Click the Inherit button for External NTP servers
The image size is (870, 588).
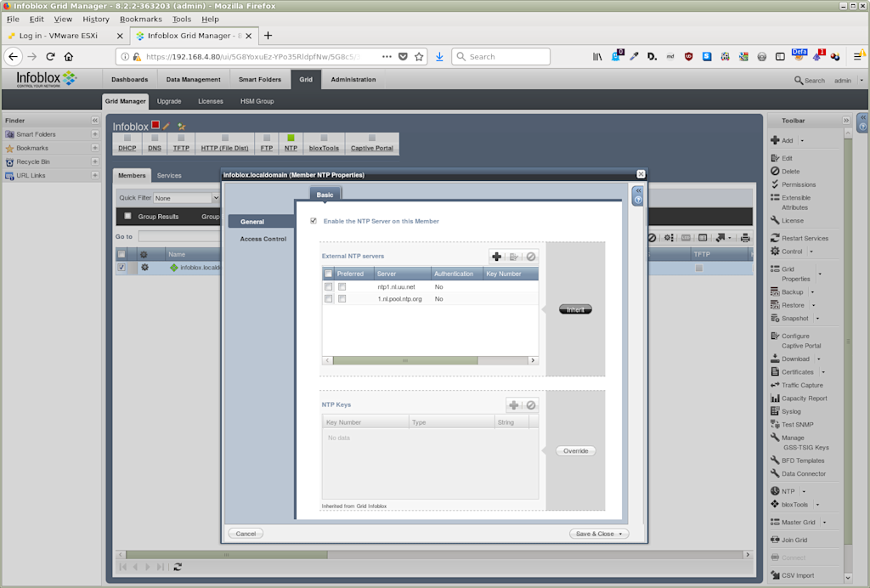[x=575, y=309]
